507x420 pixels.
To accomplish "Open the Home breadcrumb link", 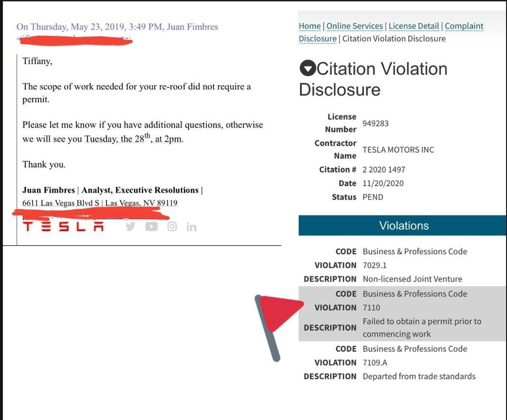I will 309,26.
